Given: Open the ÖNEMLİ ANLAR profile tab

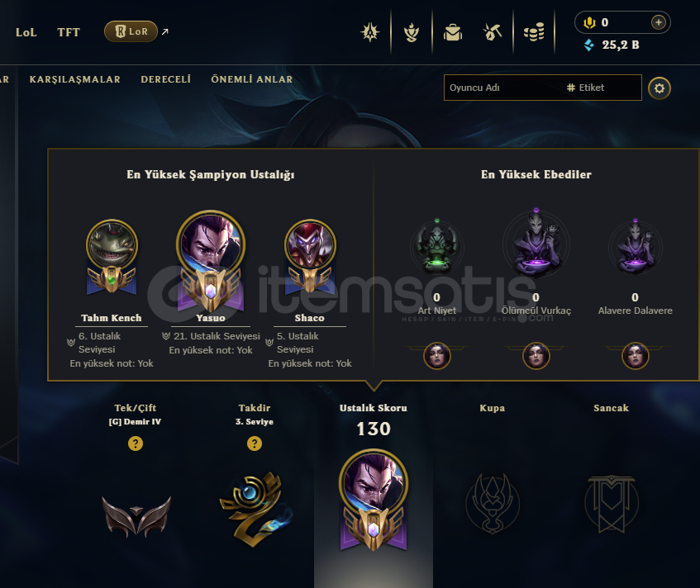Looking at the screenshot, I should [x=252, y=79].
